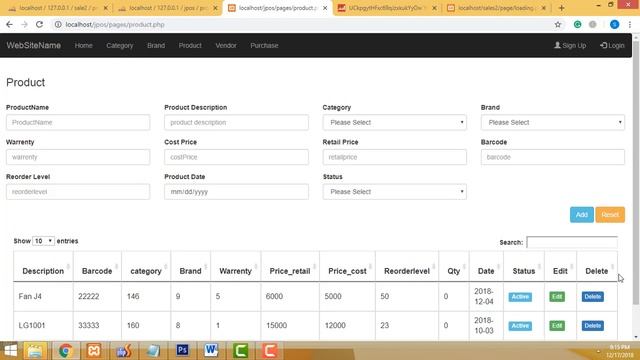Screen dimensions: 640x360
Task: Open the Category dropdown
Action: (x=394, y=122)
